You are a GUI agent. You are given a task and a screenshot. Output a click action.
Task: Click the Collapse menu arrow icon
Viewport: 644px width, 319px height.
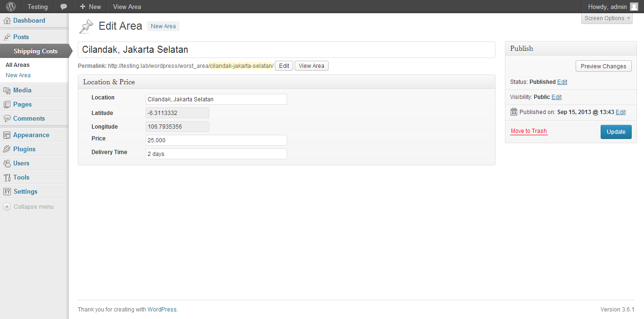[7, 206]
